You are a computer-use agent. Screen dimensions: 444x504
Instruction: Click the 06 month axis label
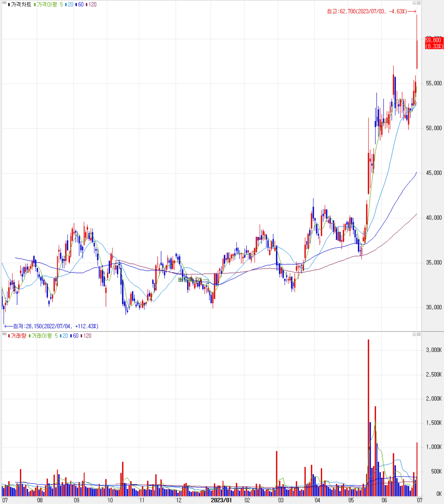pyautogui.click(x=384, y=500)
